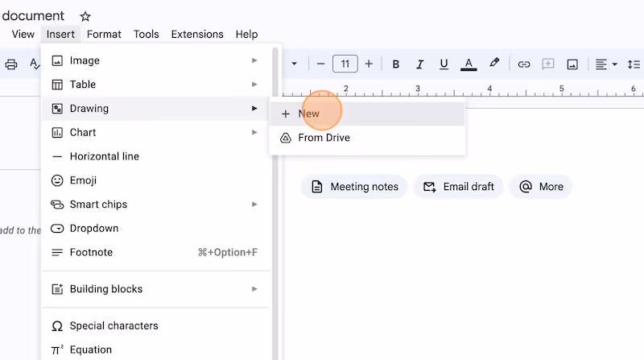Click the More chip button

541,187
